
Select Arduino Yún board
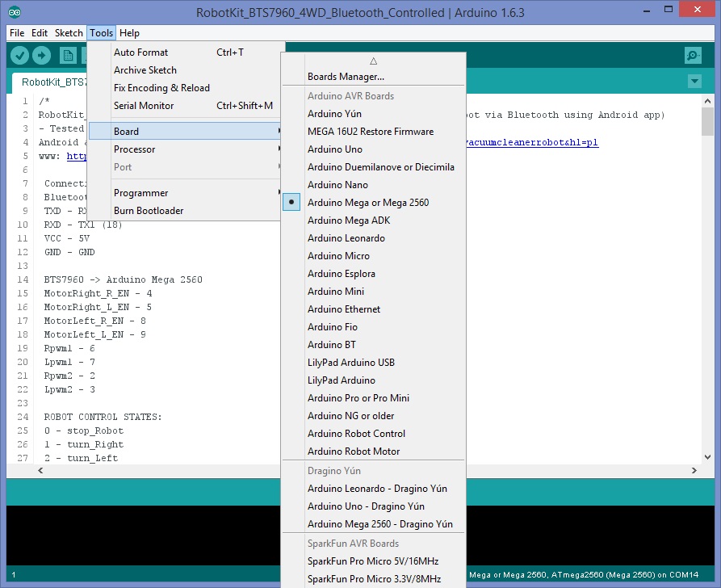click(373, 114)
